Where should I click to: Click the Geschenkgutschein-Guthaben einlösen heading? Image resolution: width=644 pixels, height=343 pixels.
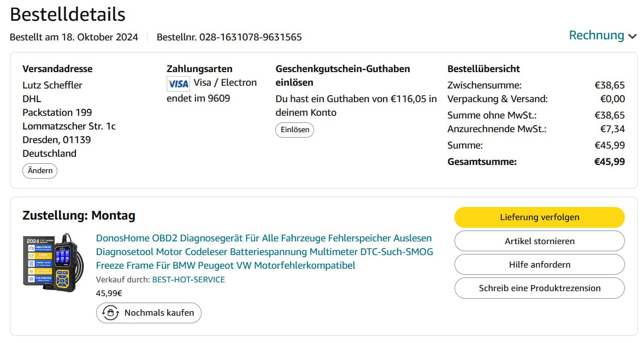pos(342,75)
